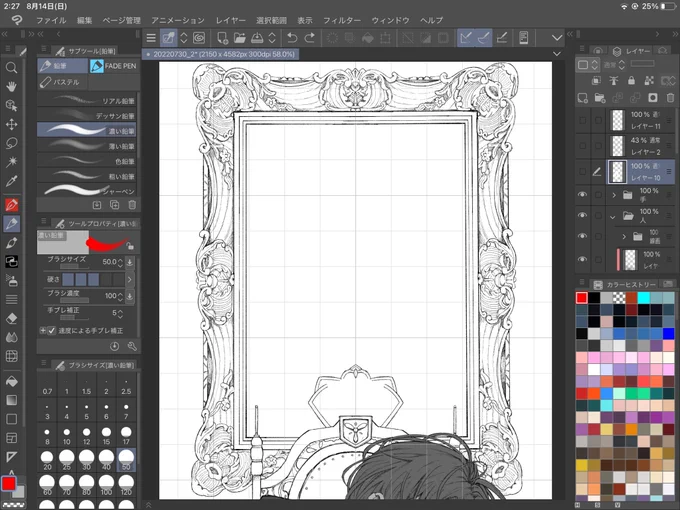Click the Open folder icon in command bar
This screenshot has width=680, height=510.
[239, 38]
